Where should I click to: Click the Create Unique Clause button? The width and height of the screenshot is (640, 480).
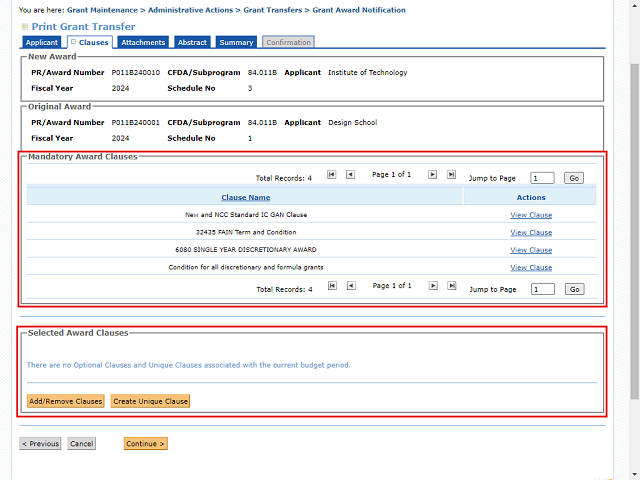tap(150, 401)
